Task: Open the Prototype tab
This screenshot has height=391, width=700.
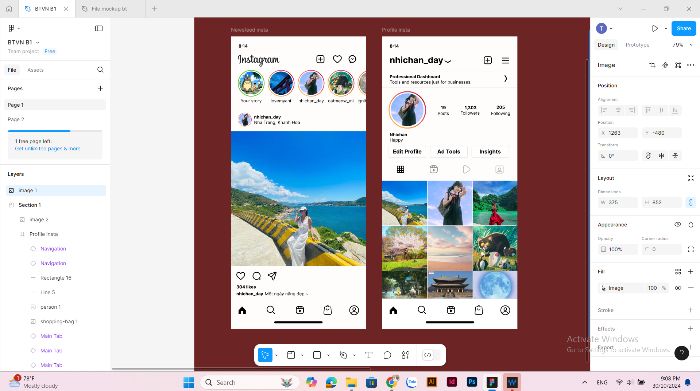Action: pos(637,45)
